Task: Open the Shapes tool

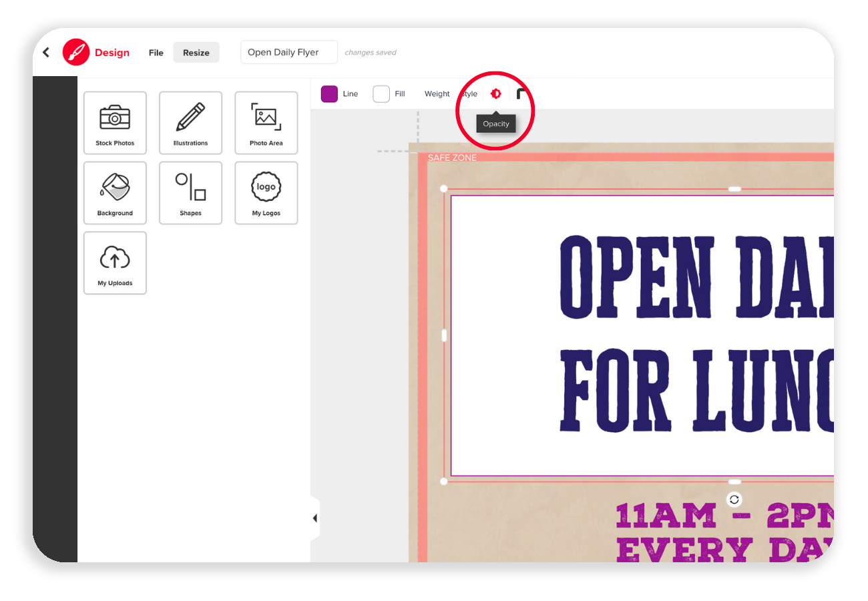Action: click(190, 193)
